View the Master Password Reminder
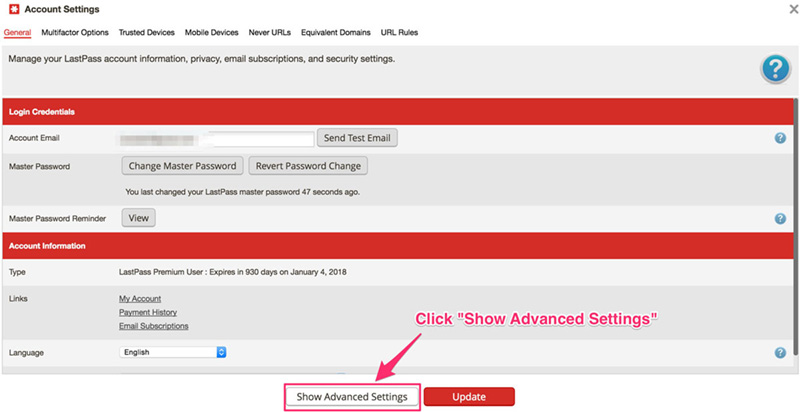800x412 pixels. pyautogui.click(x=138, y=218)
